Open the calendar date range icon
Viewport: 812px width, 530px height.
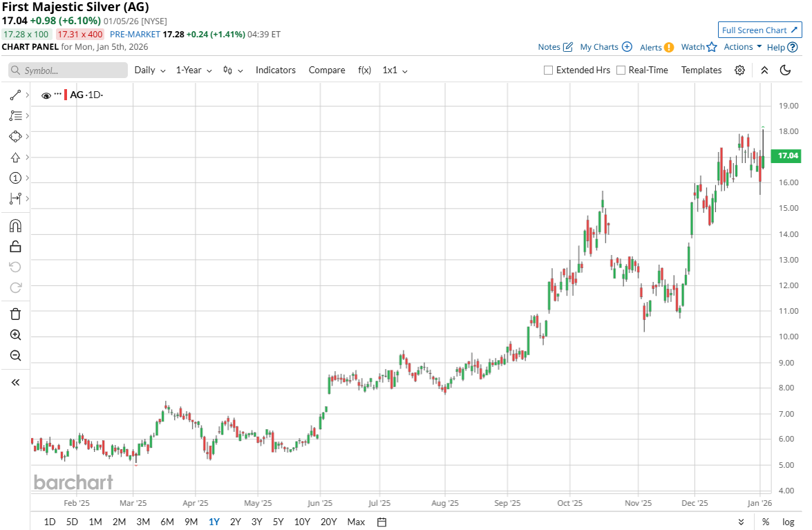382,522
